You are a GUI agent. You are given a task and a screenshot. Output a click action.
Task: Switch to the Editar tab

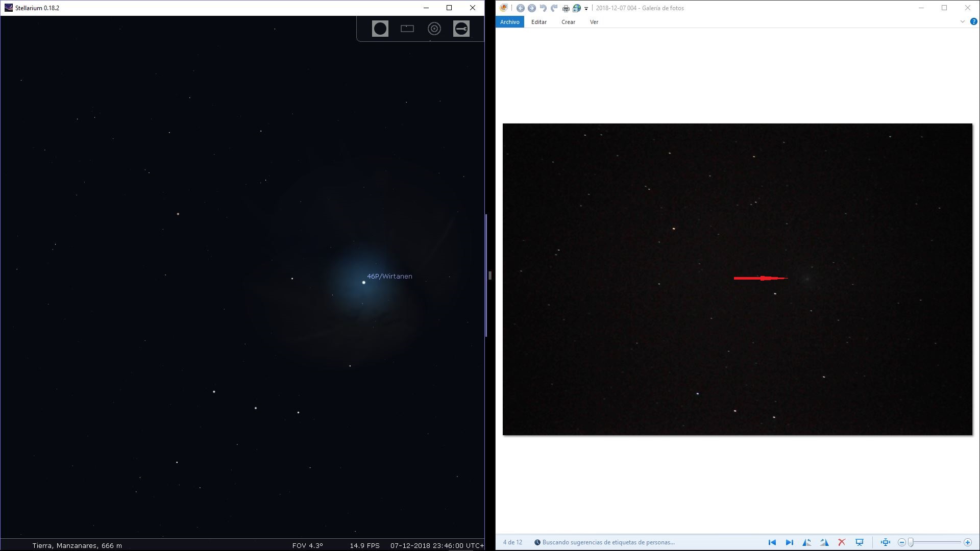[x=538, y=22]
